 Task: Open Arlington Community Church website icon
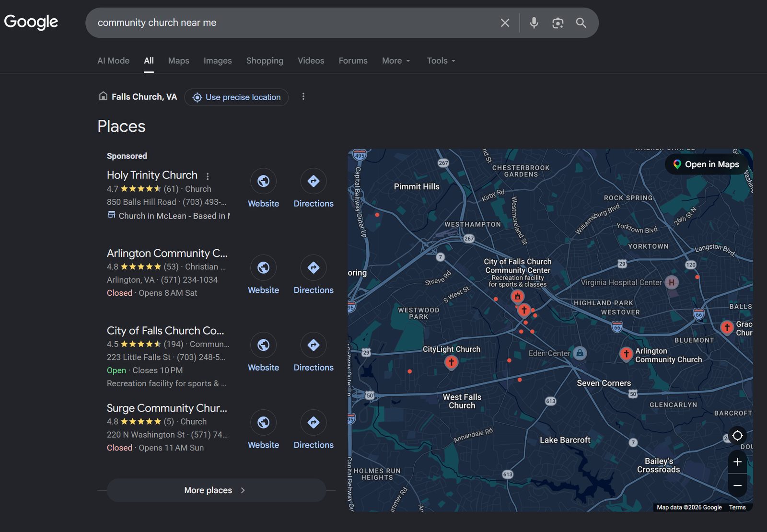point(263,267)
